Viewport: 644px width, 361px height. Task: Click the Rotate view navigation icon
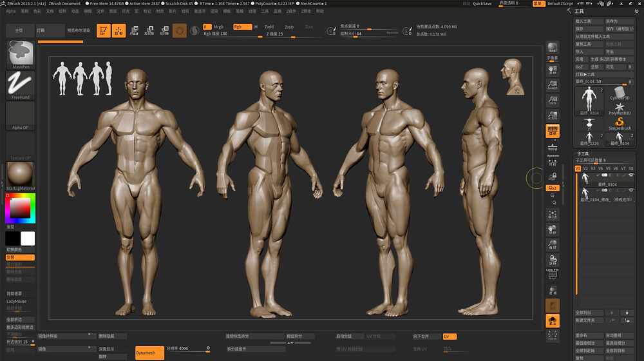[553, 260]
